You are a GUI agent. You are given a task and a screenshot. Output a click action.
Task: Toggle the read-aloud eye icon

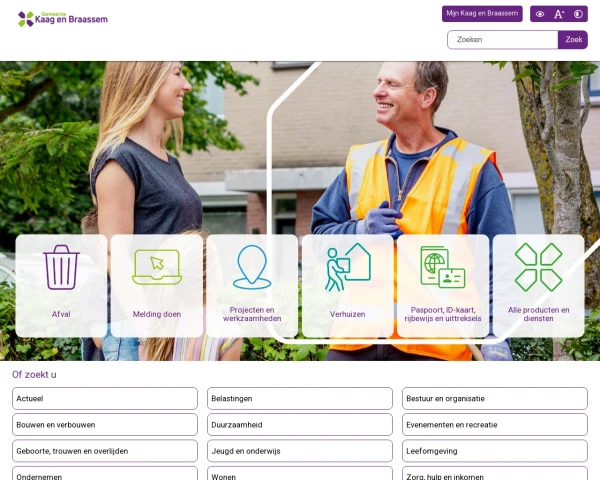coord(540,14)
